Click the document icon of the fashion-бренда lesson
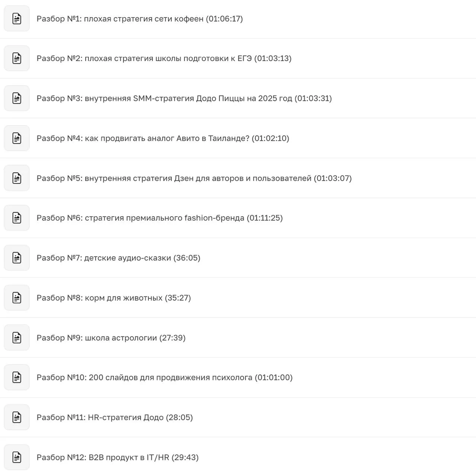This screenshot has height=474, width=476. pyautogui.click(x=17, y=218)
